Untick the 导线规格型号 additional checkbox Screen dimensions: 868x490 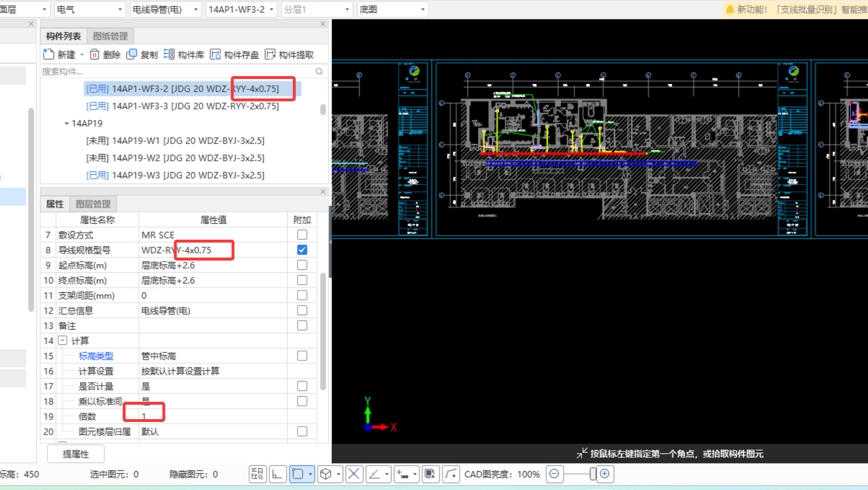click(x=302, y=250)
